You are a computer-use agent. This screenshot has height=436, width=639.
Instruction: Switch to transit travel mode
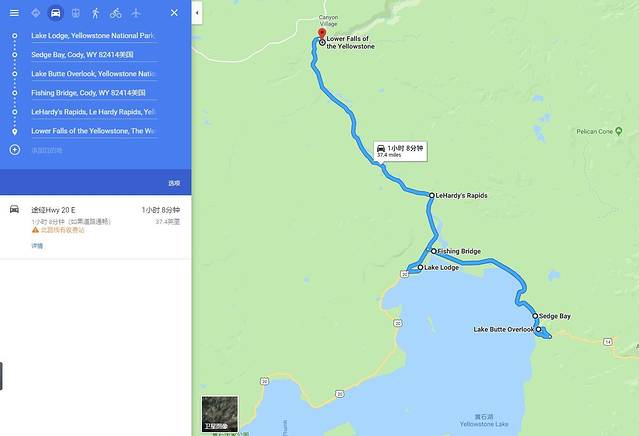coord(75,13)
